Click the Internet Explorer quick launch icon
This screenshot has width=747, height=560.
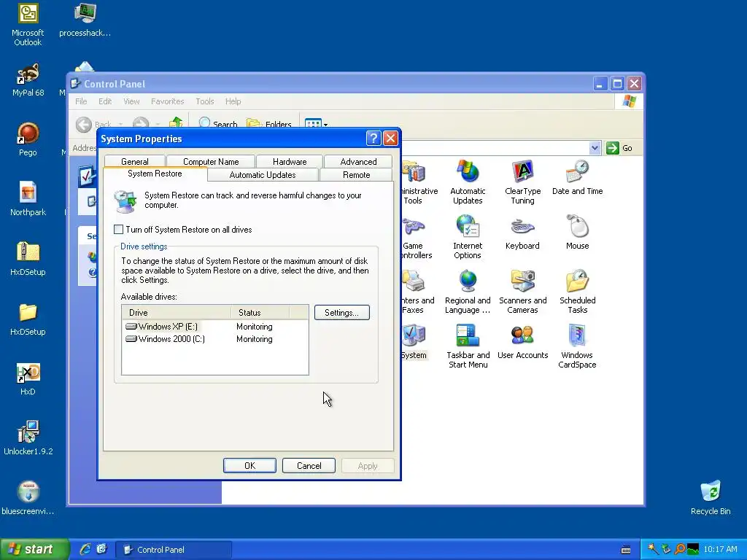point(85,549)
